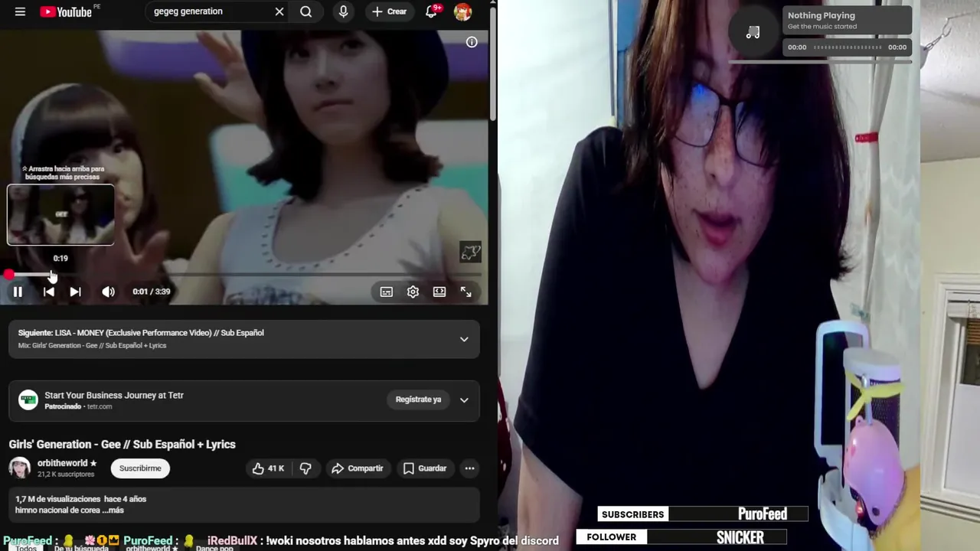
Task: Click the 1,7 M de visualizaciones text
Action: tap(58, 499)
